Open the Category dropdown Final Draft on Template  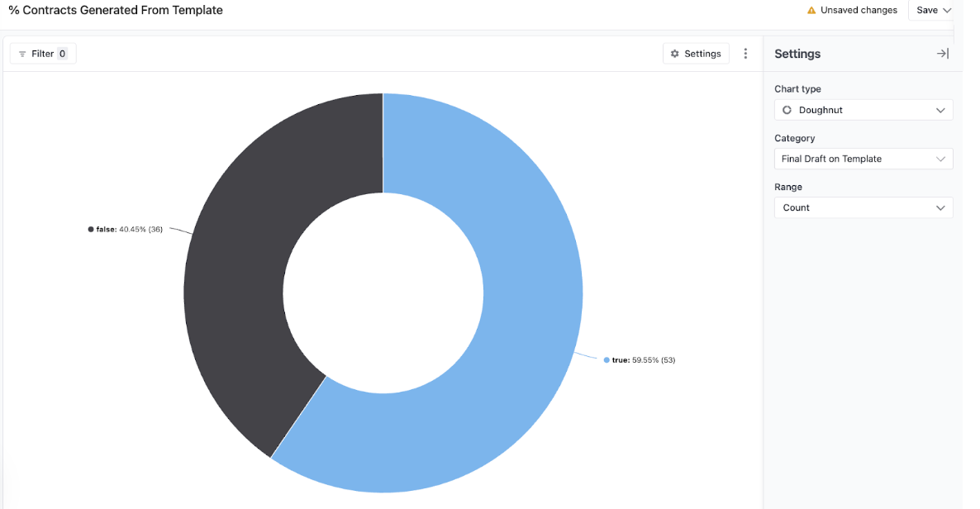(x=863, y=159)
